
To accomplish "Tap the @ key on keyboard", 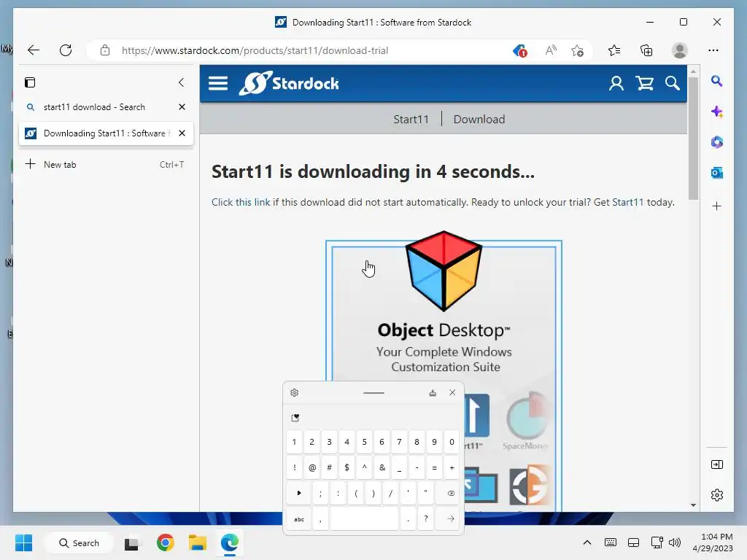I will [312, 468].
